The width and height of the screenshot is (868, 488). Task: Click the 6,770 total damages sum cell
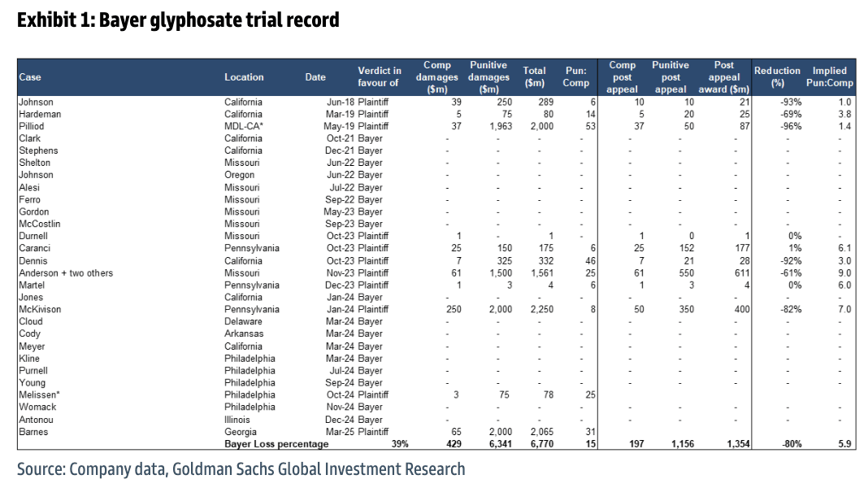(x=534, y=444)
